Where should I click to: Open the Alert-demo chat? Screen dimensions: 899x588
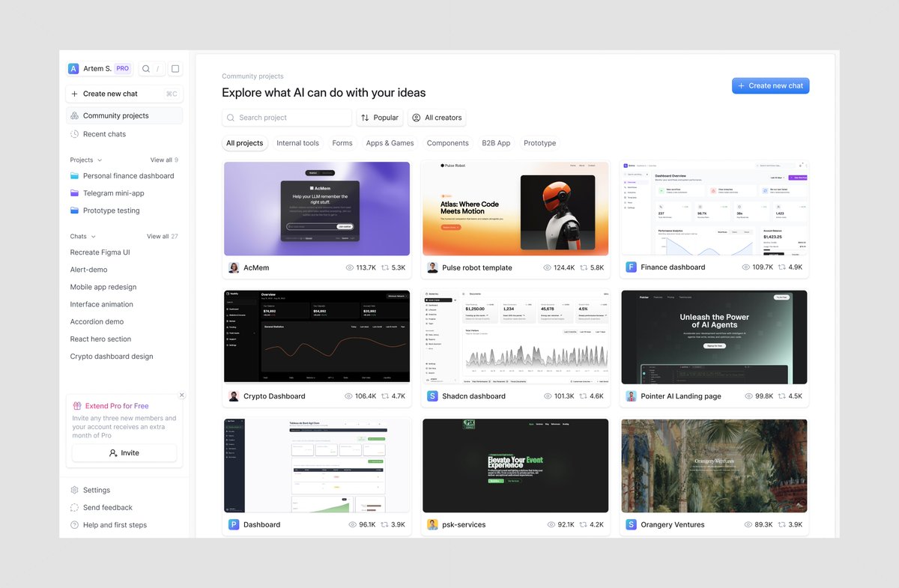coord(88,270)
